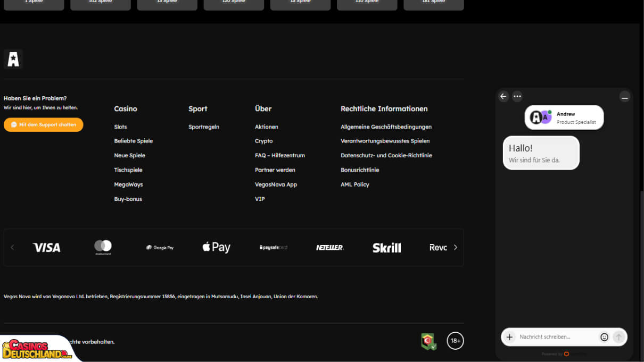Click the paysafecard logo
The image size is (644, 362).
[x=273, y=248]
